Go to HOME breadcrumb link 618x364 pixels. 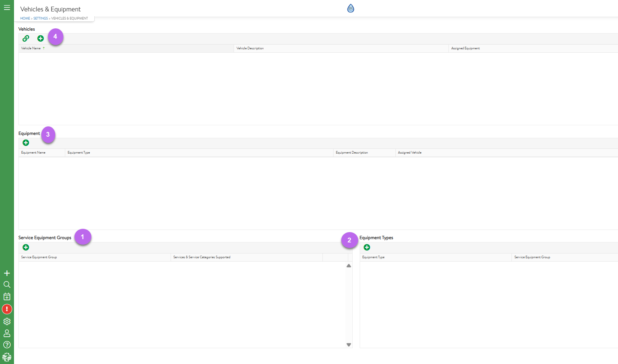pos(25,18)
